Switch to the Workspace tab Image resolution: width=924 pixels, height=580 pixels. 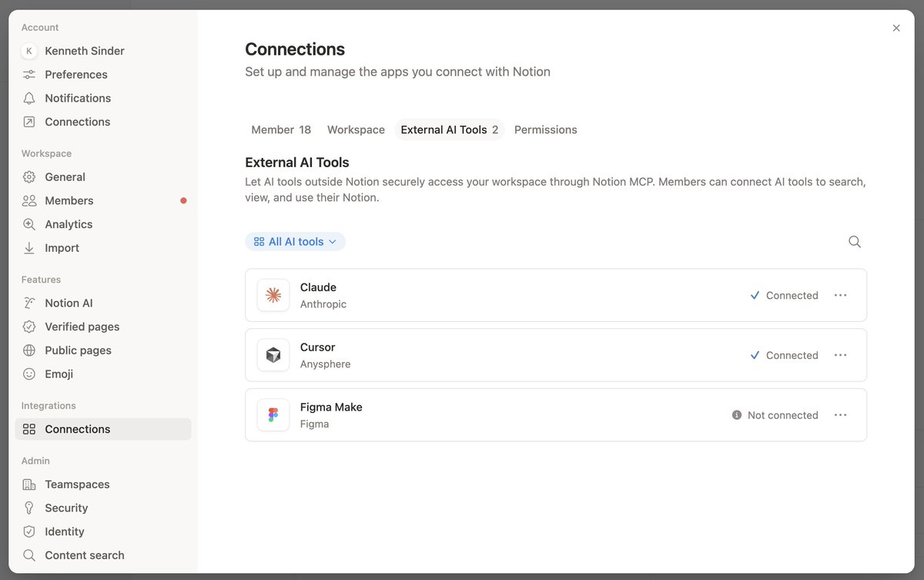click(356, 130)
